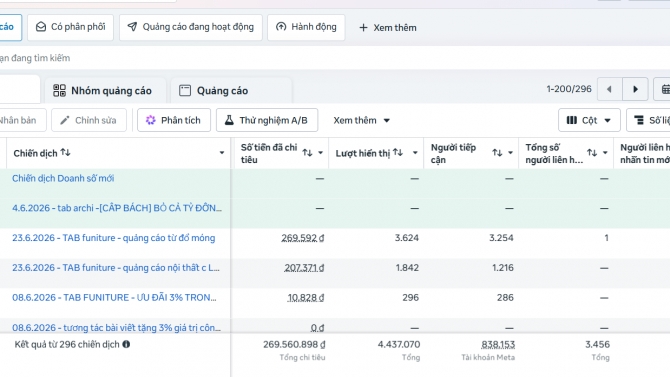Open the Hành động filter

pos(306,27)
